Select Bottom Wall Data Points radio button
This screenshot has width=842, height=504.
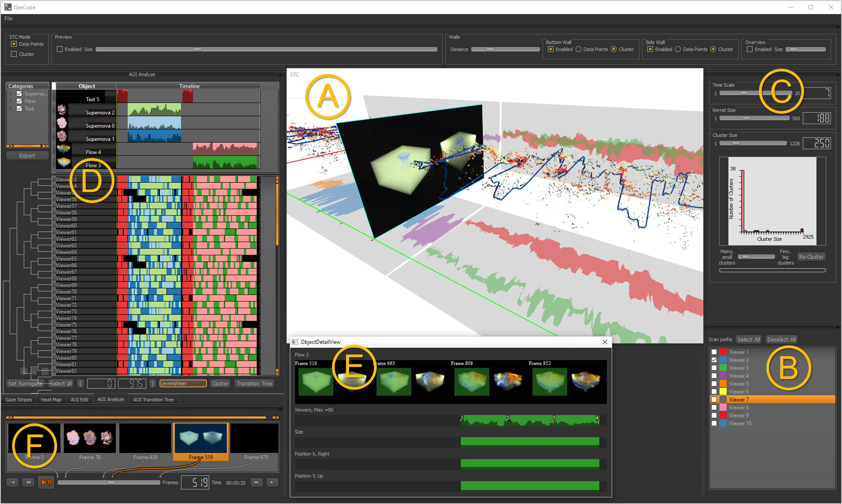[578, 49]
